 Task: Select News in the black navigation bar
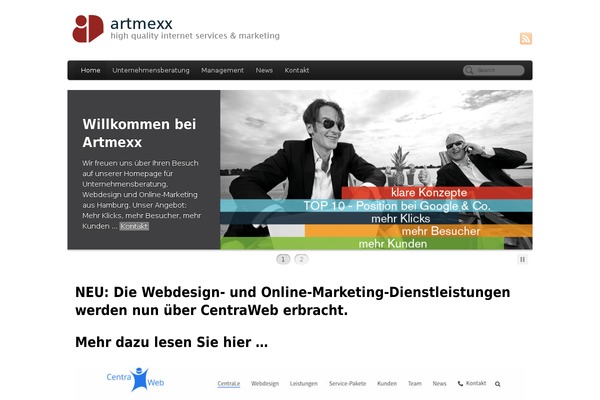(x=264, y=70)
